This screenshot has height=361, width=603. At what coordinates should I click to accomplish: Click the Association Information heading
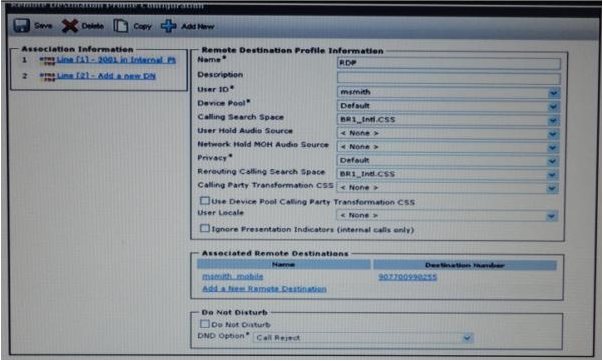[77, 49]
